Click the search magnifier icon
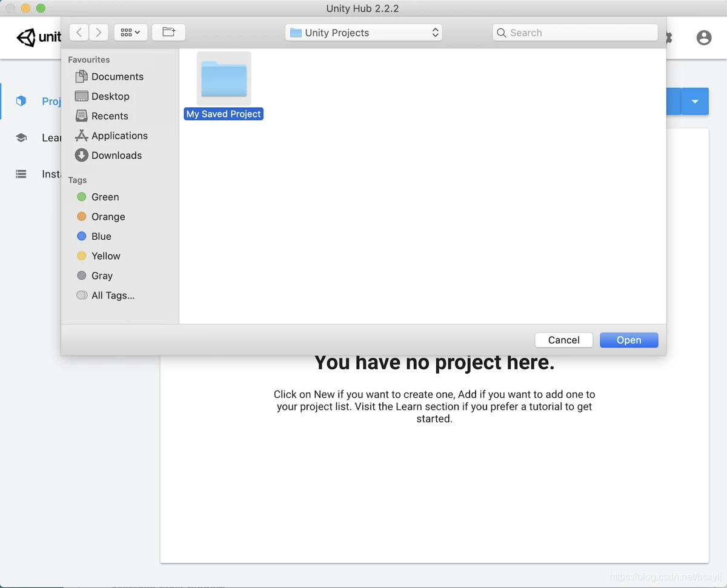Viewport: 727px width, 588px height. 502,33
